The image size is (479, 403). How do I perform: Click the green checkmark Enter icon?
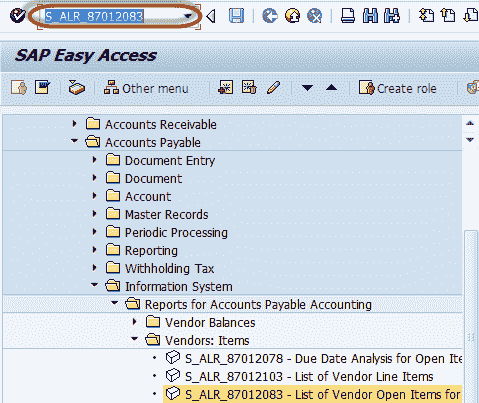click(x=17, y=15)
